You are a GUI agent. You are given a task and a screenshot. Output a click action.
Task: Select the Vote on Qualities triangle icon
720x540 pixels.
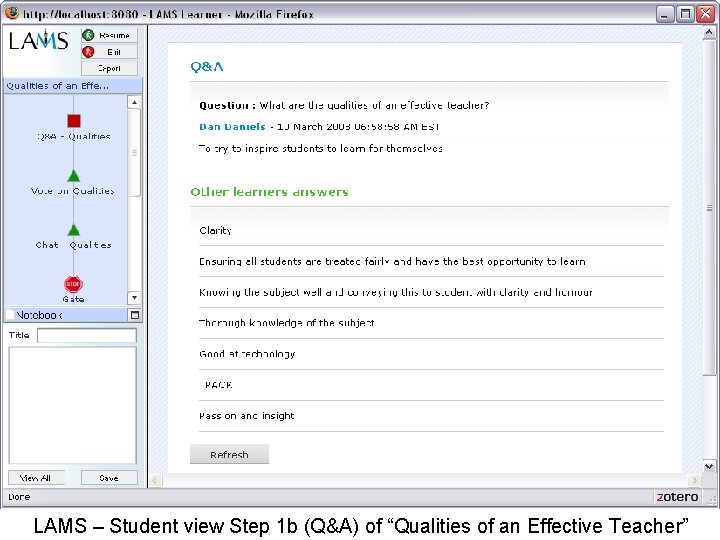point(73,176)
